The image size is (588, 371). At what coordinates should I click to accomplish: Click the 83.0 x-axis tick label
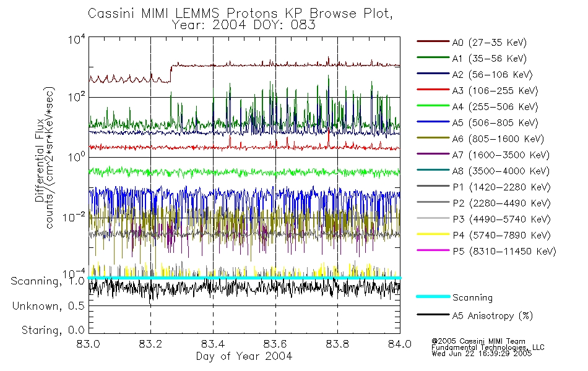[88, 344]
